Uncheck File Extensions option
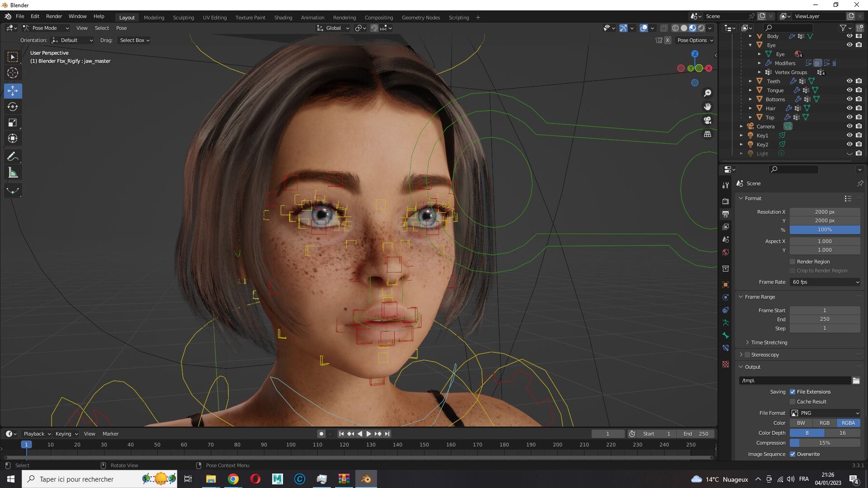Screen dimensions: 868x488 tap(792, 392)
